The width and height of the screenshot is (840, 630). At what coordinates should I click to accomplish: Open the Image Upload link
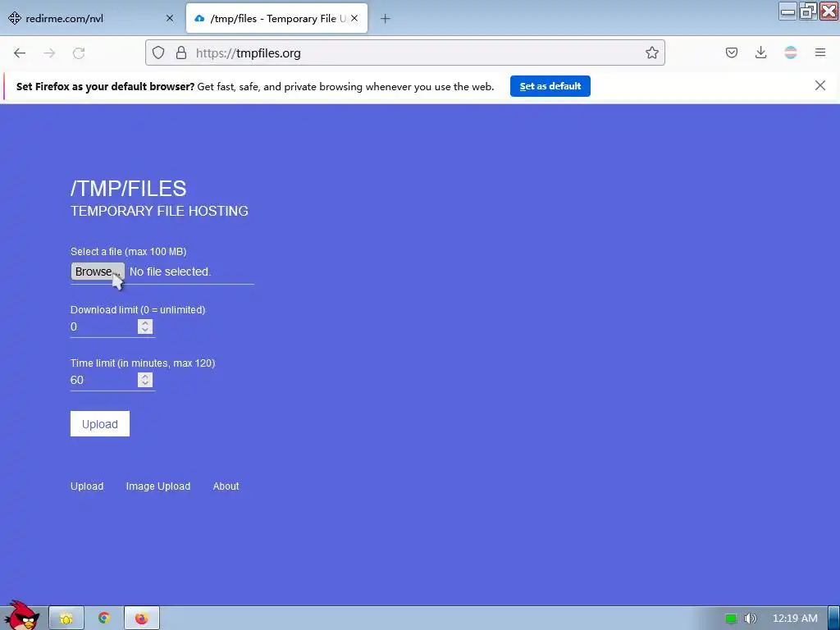[x=158, y=486]
